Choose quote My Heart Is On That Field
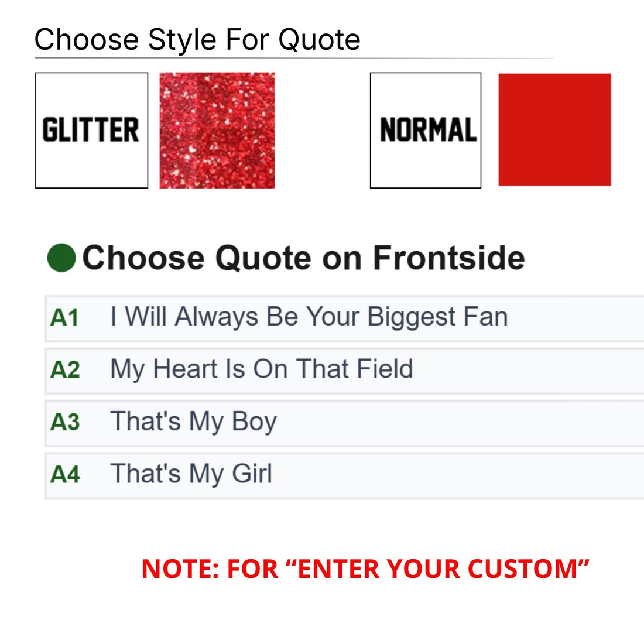The image size is (644, 644). 344,371
